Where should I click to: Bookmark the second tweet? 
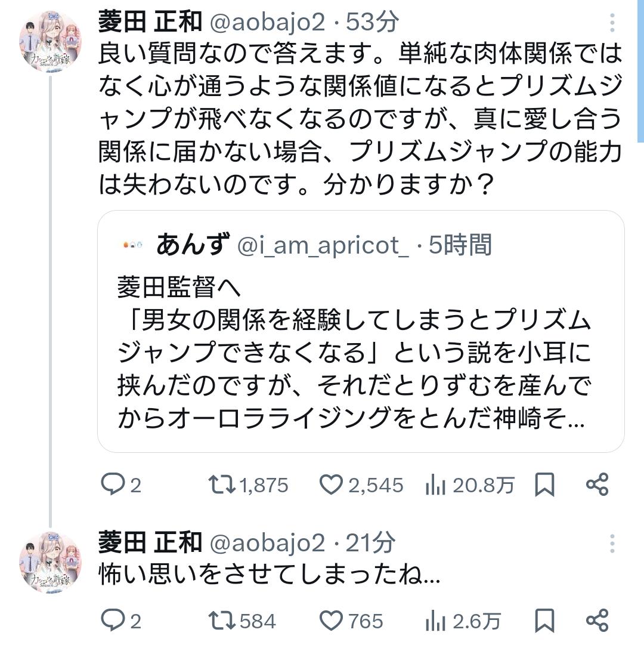tap(544, 621)
